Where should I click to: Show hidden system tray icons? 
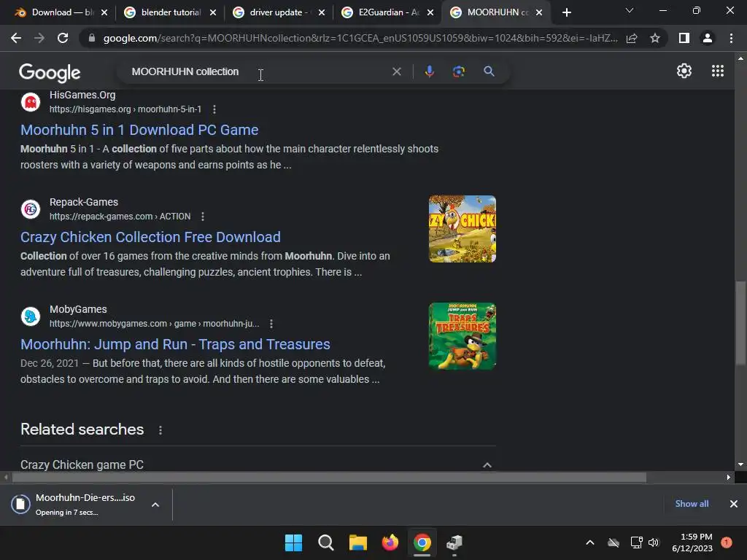click(x=589, y=542)
